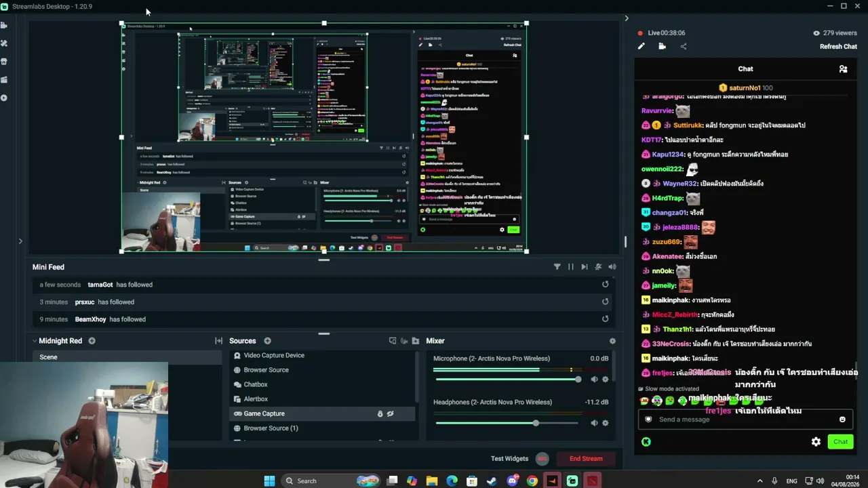Expand the Midnight Red scene collection dropdown
The image size is (868, 488).
pos(35,341)
